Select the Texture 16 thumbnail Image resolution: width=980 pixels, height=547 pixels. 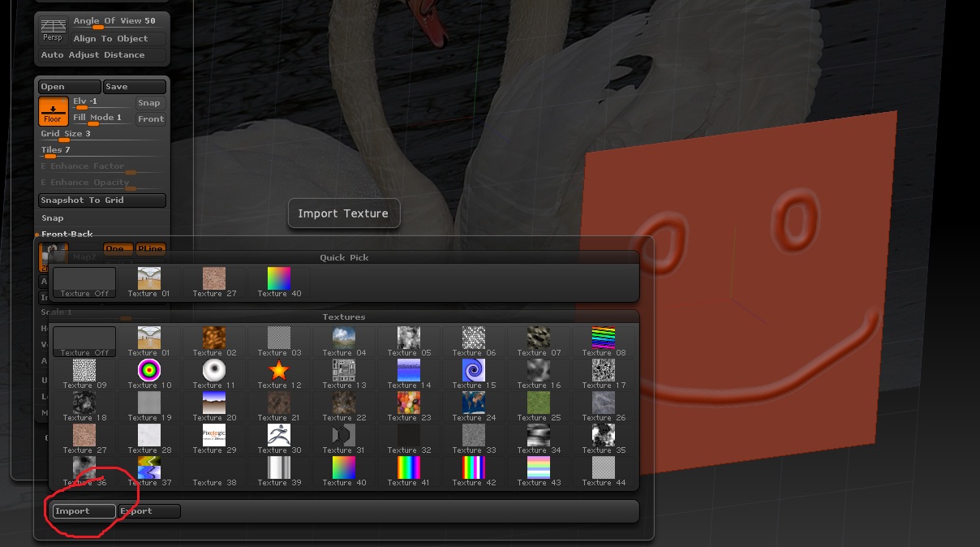539,374
